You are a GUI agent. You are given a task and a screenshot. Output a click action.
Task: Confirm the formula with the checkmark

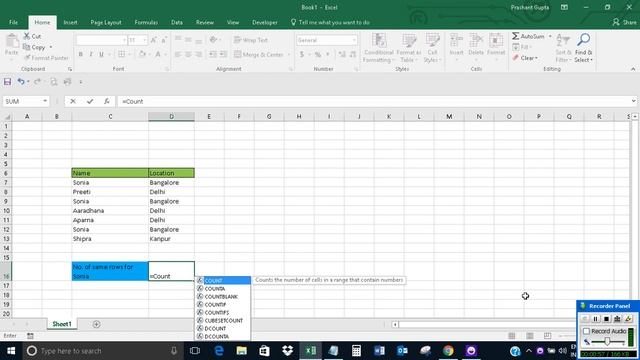point(90,101)
